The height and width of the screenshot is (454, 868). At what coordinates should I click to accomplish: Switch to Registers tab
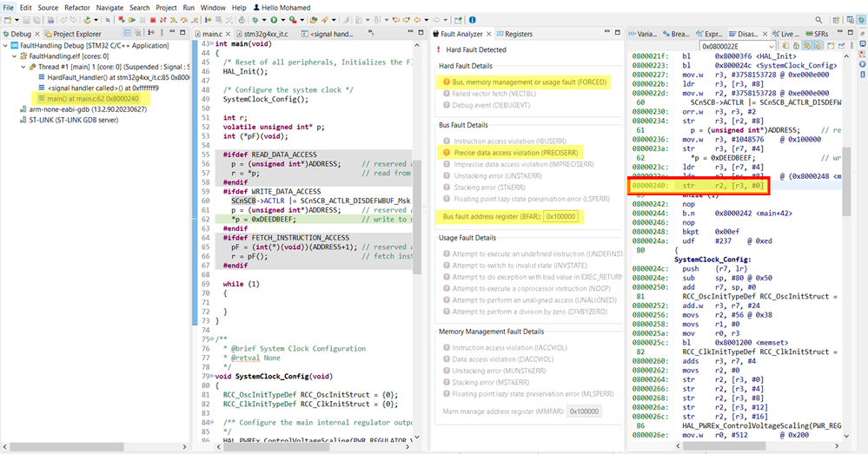(x=514, y=34)
